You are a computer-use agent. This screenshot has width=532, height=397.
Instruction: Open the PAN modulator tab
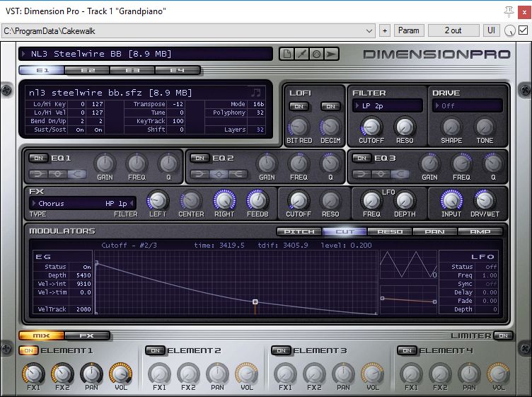(435, 231)
